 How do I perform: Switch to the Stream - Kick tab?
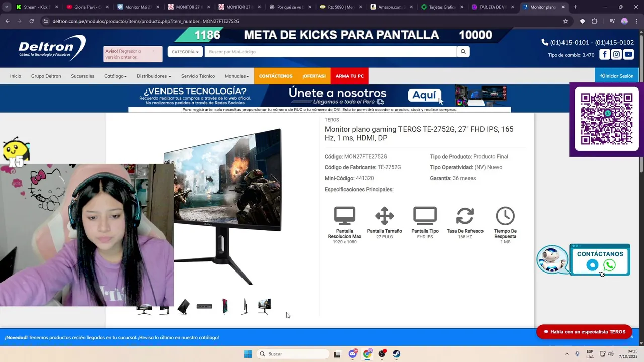pos(36,7)
